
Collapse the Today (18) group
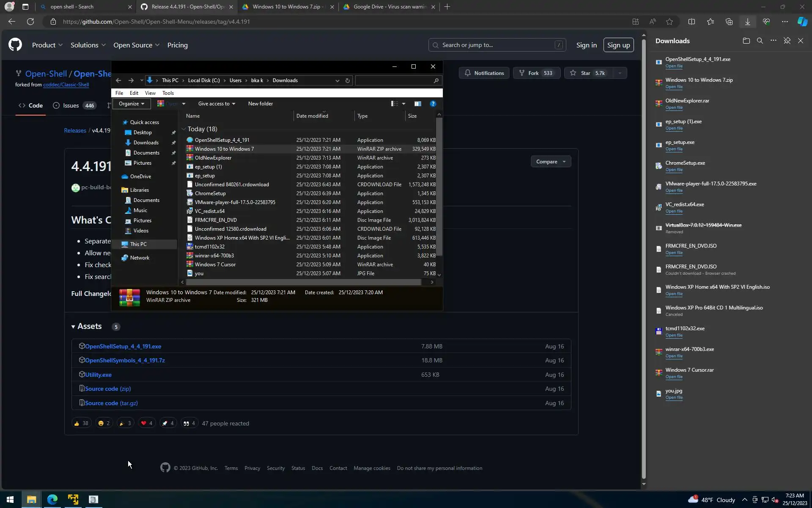coord(184,129)
